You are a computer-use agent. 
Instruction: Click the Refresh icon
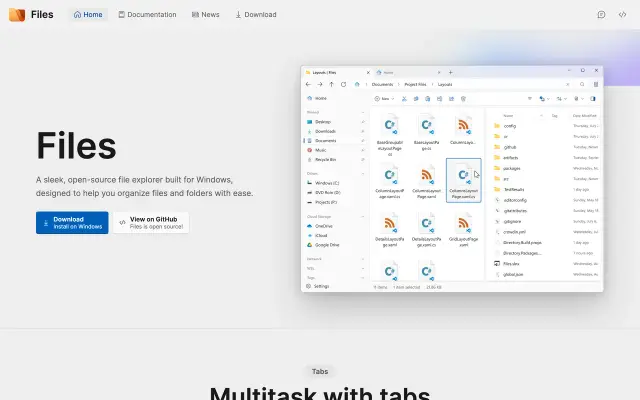(343, 84)
